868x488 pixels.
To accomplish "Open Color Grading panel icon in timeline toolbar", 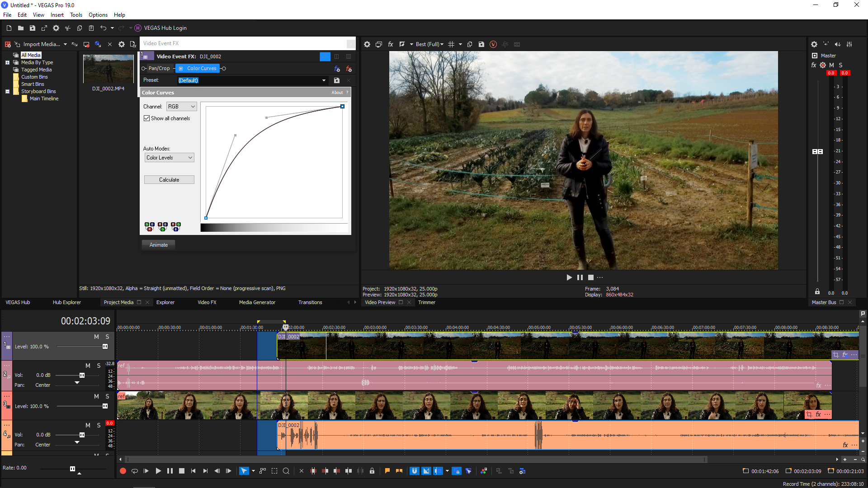I will (x=484, y=471).
